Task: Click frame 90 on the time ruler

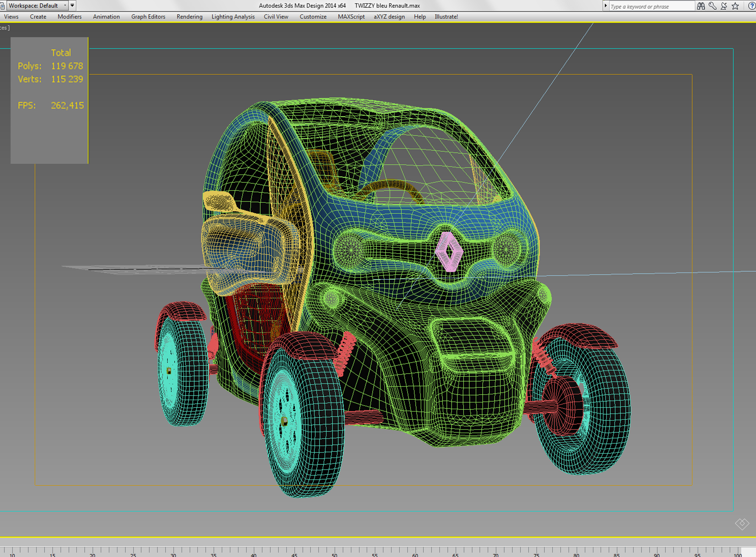Action: click(x=657, y=555)
